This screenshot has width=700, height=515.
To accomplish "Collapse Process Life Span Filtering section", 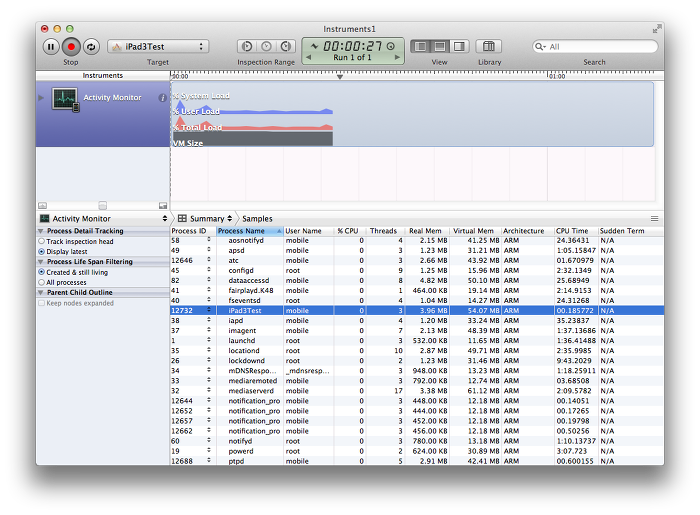I will (41, 262).
